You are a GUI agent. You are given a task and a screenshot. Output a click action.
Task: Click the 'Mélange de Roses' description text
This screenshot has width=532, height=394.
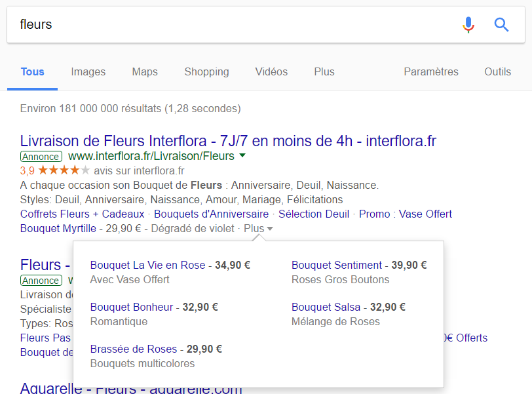coord(335,322)
